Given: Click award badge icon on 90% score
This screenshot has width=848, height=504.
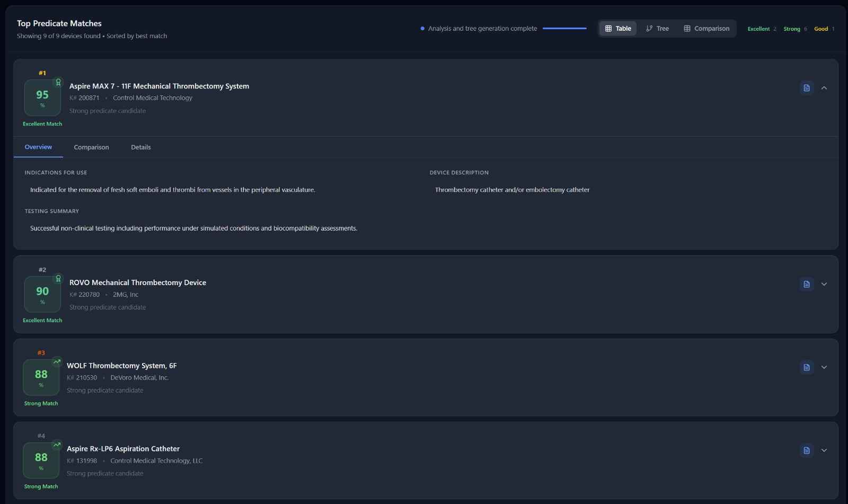Looking at the screenshot, I should 58,279.
